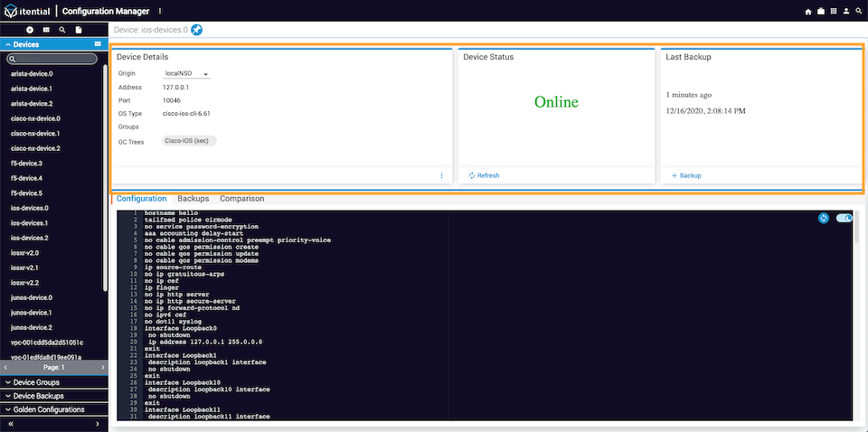
Task: Click the 127.0.0.1 address value
Action: [176, 88]
